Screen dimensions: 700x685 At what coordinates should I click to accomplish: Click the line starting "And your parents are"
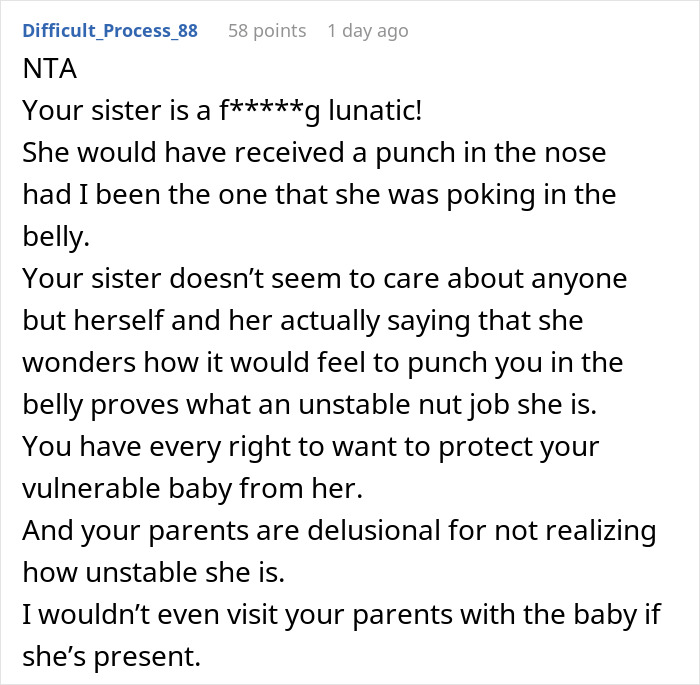339,529
